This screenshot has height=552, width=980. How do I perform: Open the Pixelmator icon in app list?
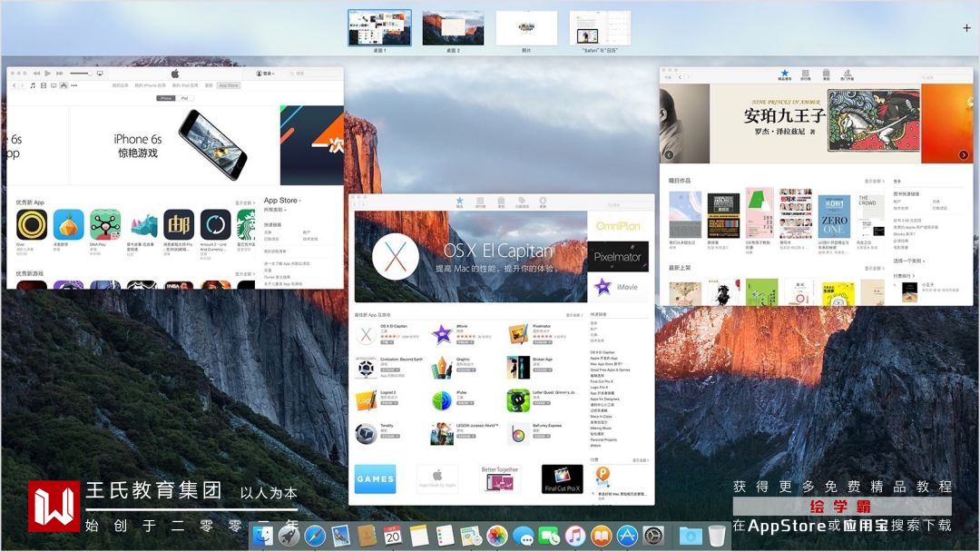click(518, 335)
